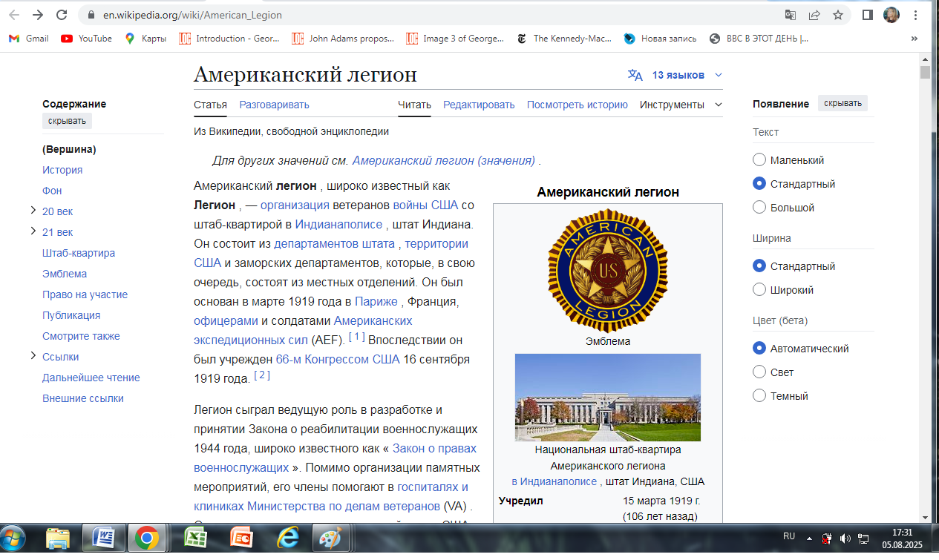939x560 pixels.
Task: Click the American Legion emblem image
Action: click(607, 270)
